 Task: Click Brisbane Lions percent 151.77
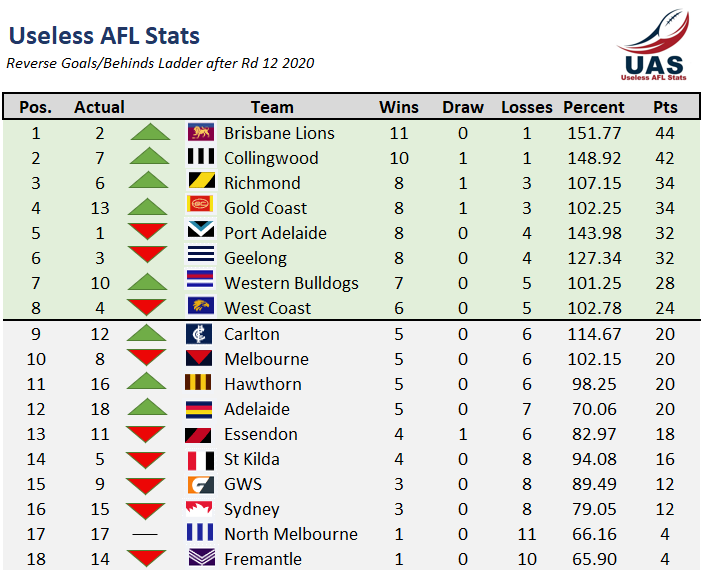coord(594,133)
